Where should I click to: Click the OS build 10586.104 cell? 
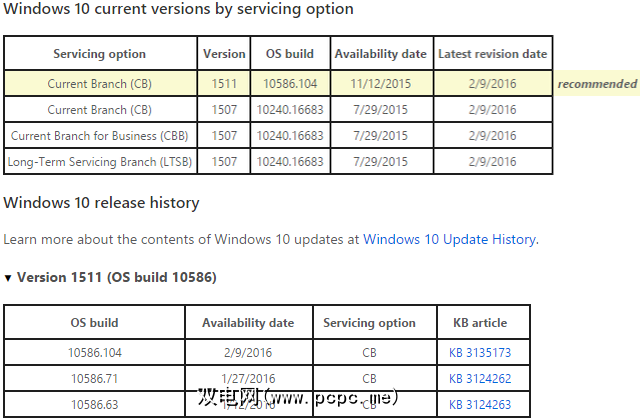pyautogui.click(x=290, y=84)
